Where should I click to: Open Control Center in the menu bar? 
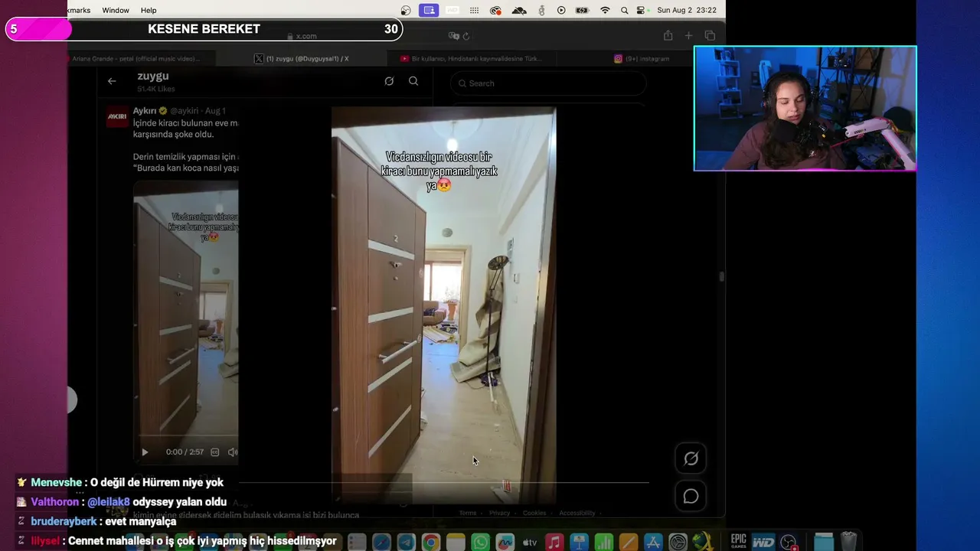point(642,10)
